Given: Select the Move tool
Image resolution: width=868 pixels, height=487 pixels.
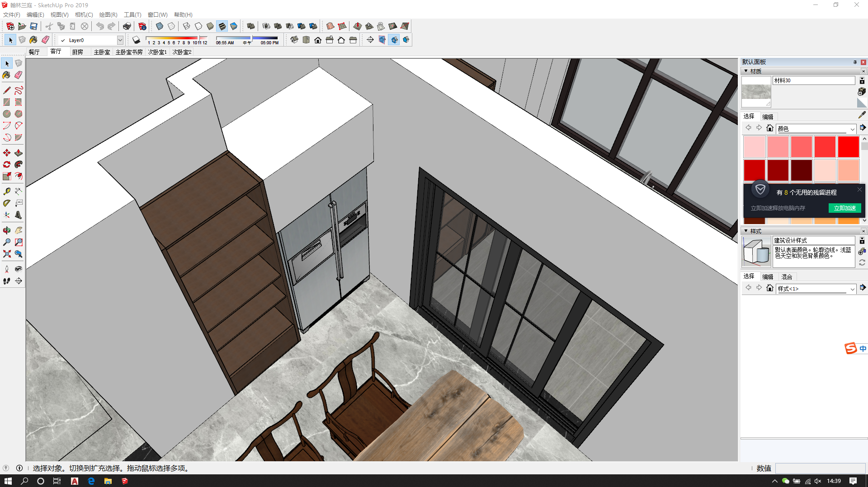Looking at the screenshot, I should 7,153.
